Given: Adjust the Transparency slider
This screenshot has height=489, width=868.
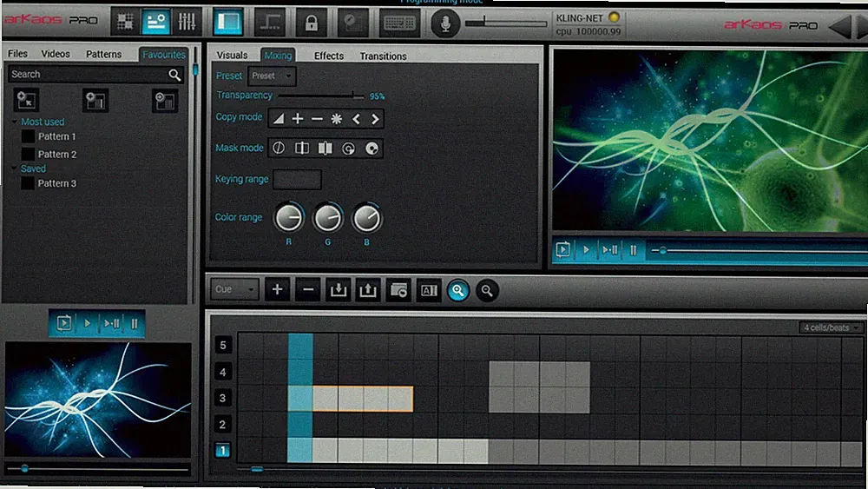Looking at the screenshot, I should pyautogui.click(x=321, y=96).
